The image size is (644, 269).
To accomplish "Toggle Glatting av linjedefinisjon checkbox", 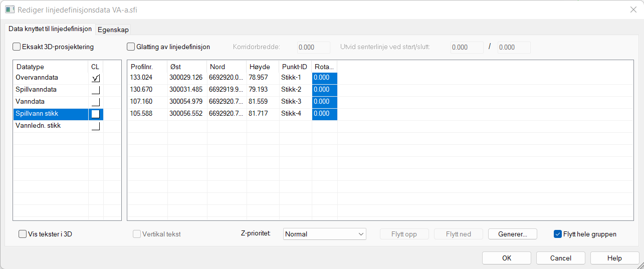I will 131,47.
